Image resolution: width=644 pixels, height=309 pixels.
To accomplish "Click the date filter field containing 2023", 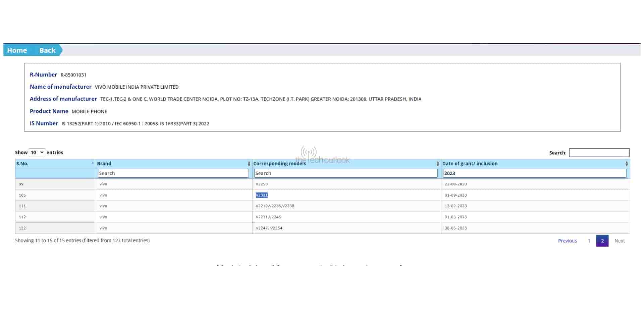I will point(534,173).
